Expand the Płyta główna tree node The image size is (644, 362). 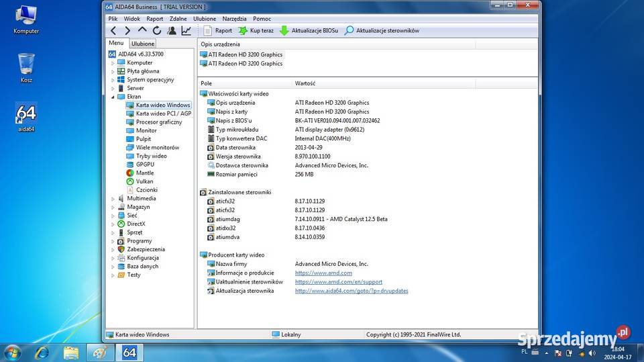pyautogui.click(x=113, y=72)
